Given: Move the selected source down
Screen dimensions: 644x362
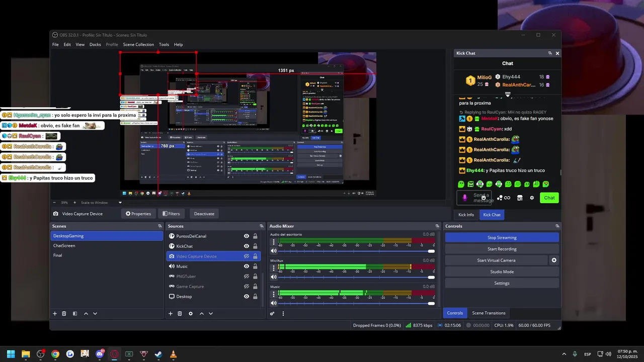Looking at the screenshot, I should 211,314.
